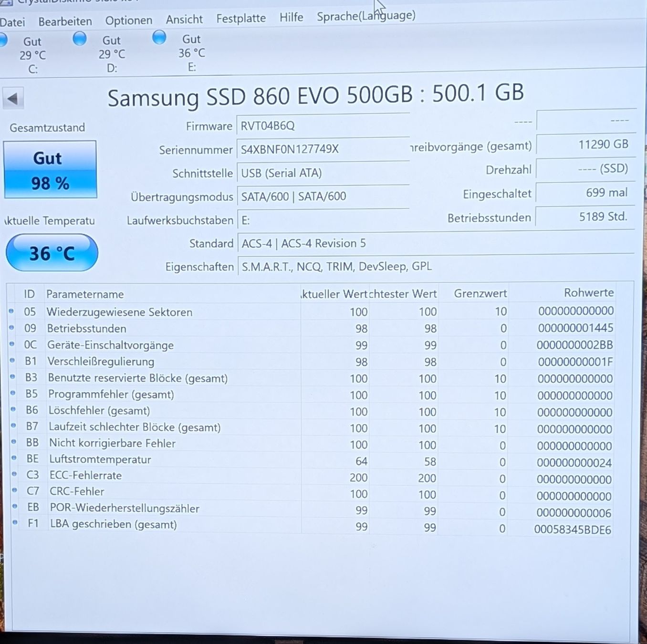The height and width of the screenshot is (644, 647).
Task: Click the Samsung SSD 860 EVO title
Action: (315, 94)
